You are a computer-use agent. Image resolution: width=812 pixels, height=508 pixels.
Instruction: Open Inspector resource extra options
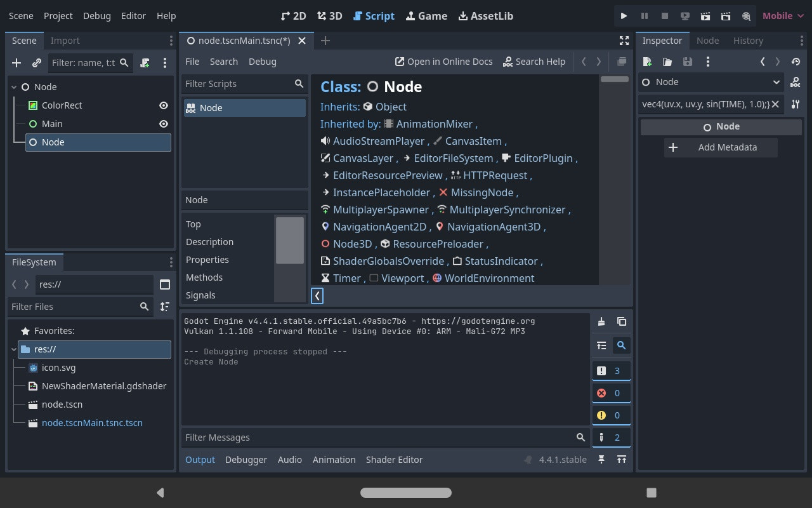(x=708, y=62)
